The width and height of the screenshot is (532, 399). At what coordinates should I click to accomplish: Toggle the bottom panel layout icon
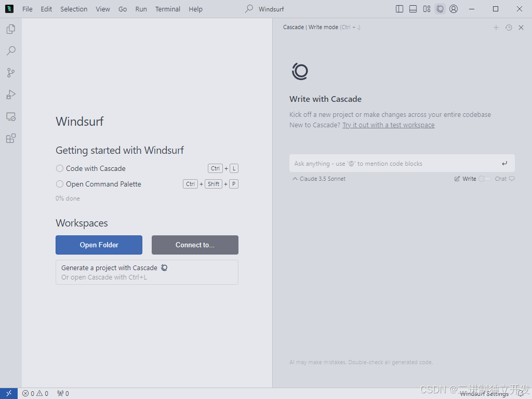413,9
